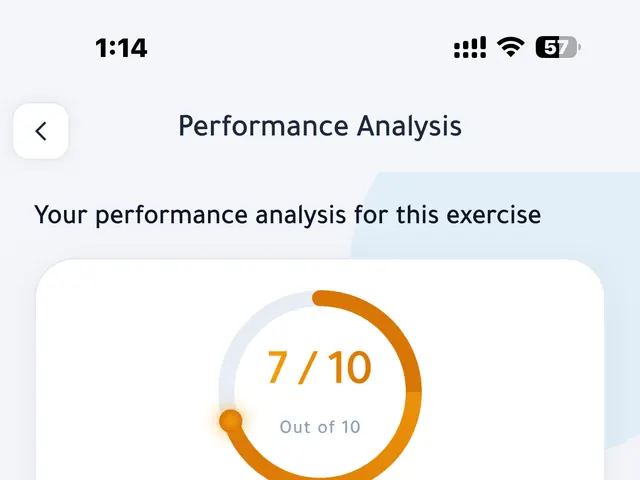Tap the Wi-Fi status icon

510,47
